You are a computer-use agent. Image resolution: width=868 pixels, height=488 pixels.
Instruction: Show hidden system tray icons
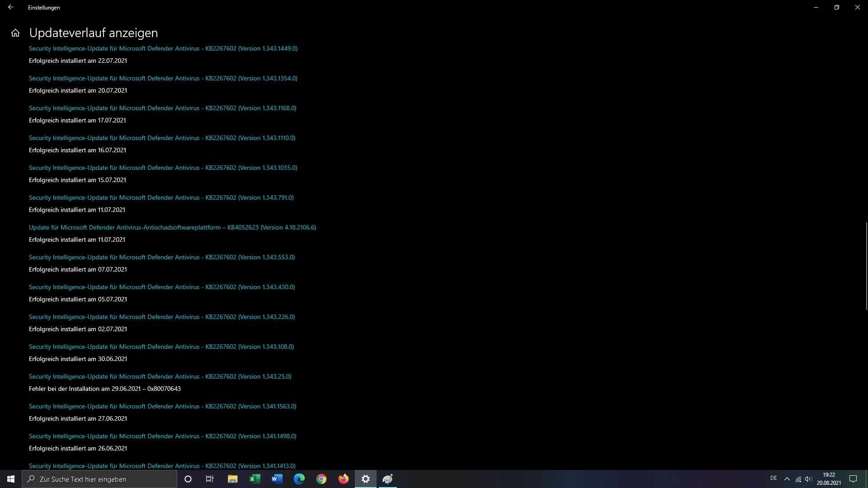787,479
